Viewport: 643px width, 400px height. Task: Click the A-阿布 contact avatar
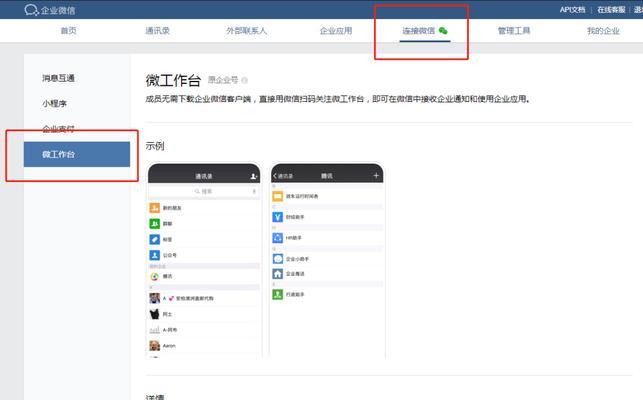[x=155, y=330]
